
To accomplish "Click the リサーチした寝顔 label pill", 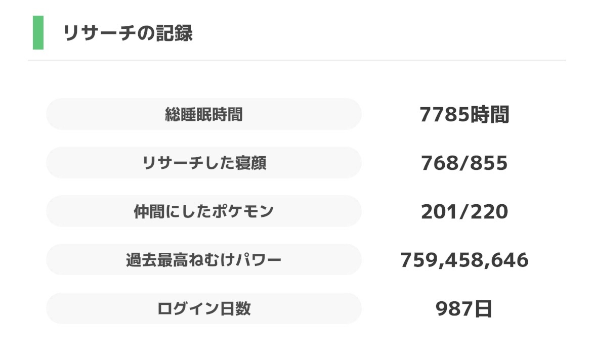I will click(203, 163).
